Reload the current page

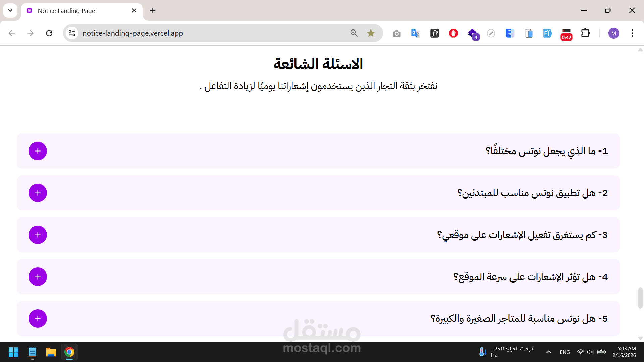[49, 33]
